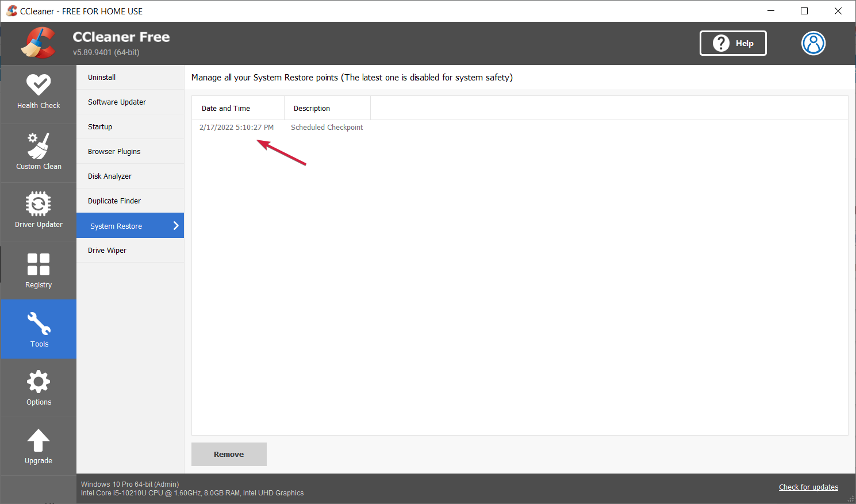Open the Duplicate Finder tool
The height and width of the screenshot is (504, 856).
pos(130,201)
